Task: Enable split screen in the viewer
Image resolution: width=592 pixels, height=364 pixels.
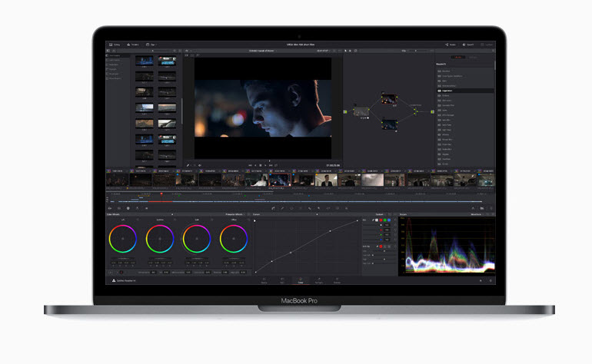Action: 191,55
